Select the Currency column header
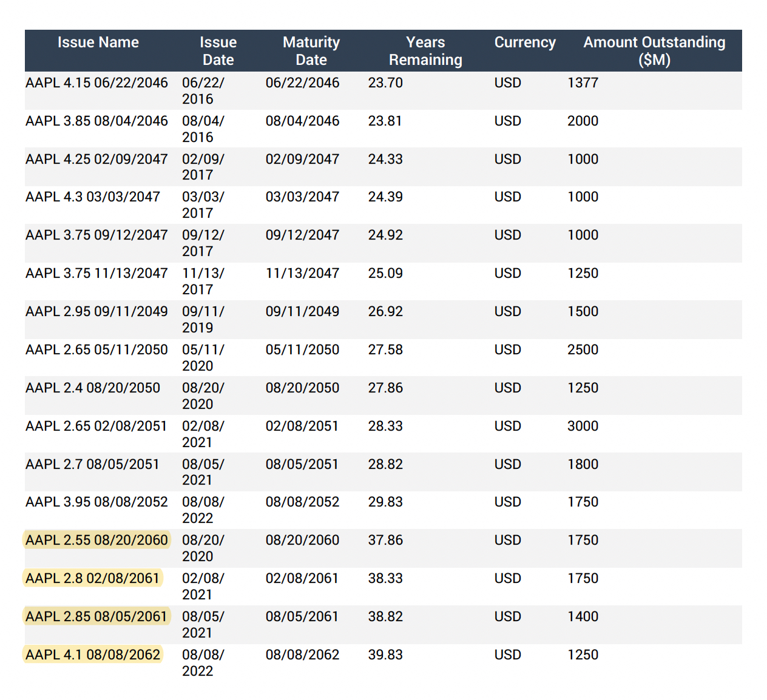Viewport: 767px width, 700px height. (524, 42)
